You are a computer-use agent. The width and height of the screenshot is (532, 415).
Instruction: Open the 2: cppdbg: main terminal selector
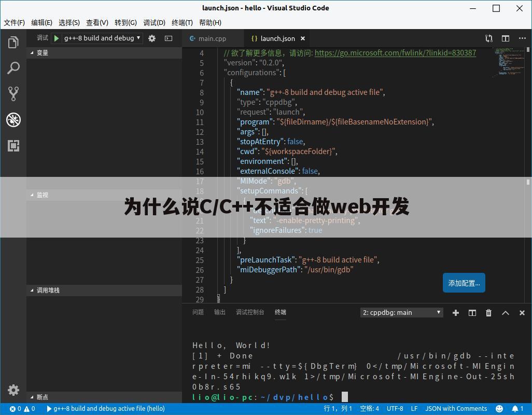coord(401,312)
